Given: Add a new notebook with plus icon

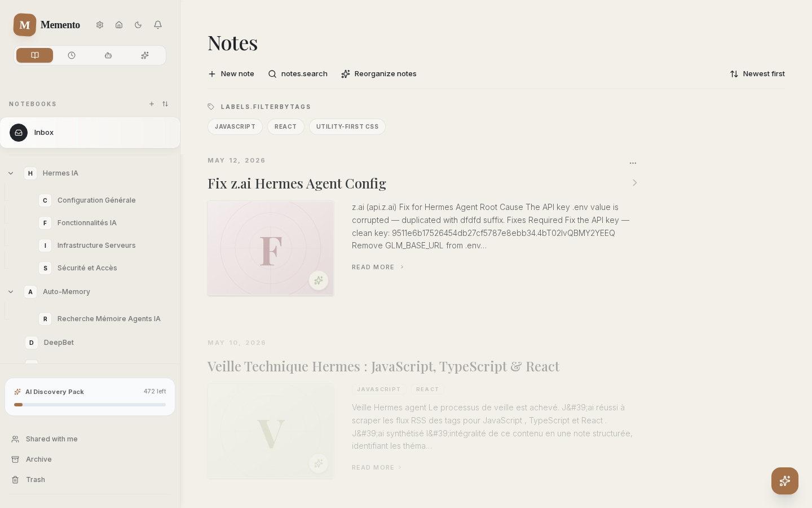Looking at the screenshot, I should [152, 104].
